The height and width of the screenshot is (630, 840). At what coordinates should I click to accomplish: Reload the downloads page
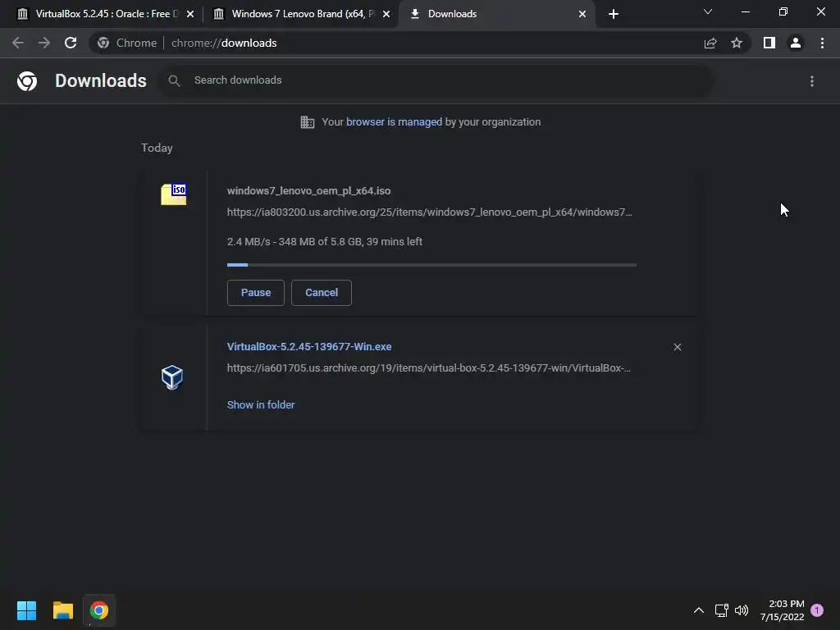(x=71, y=43)
